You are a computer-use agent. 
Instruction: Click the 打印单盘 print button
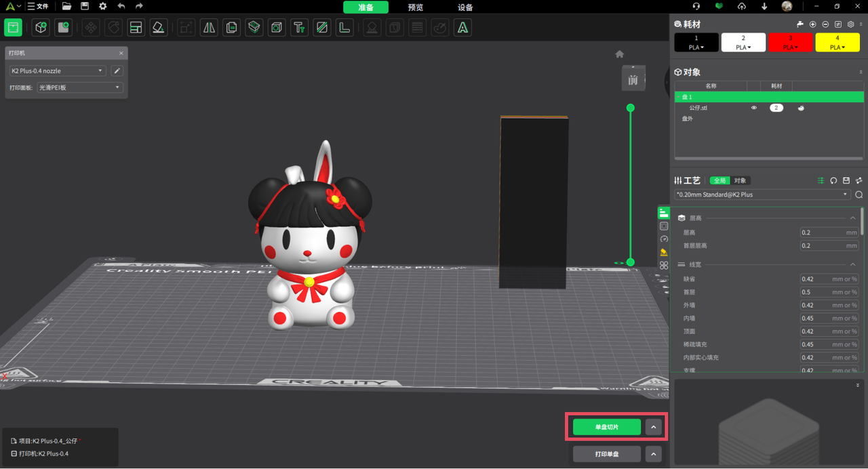click(607, 454)
